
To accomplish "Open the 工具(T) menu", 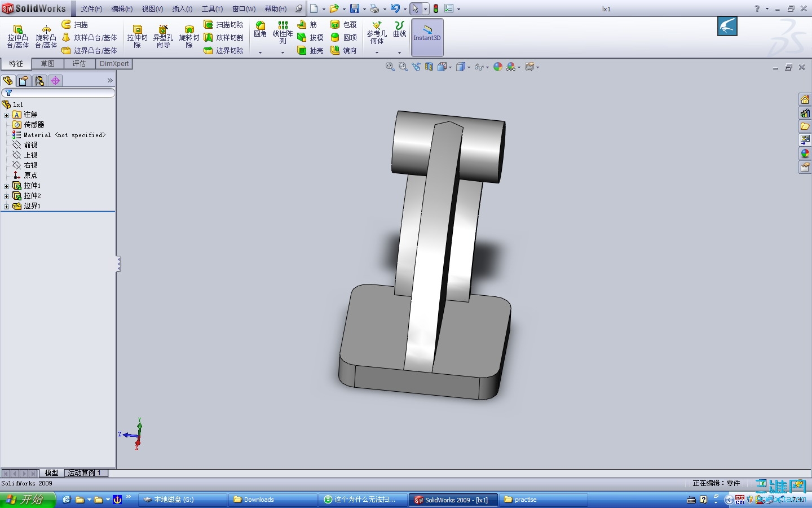I will click(x=212, y=9).
